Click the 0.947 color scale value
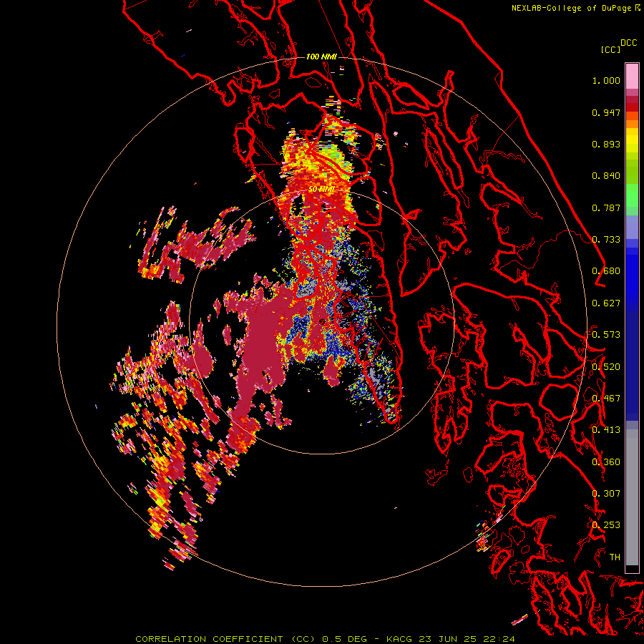The image size is (644, 644). (606, 112)
